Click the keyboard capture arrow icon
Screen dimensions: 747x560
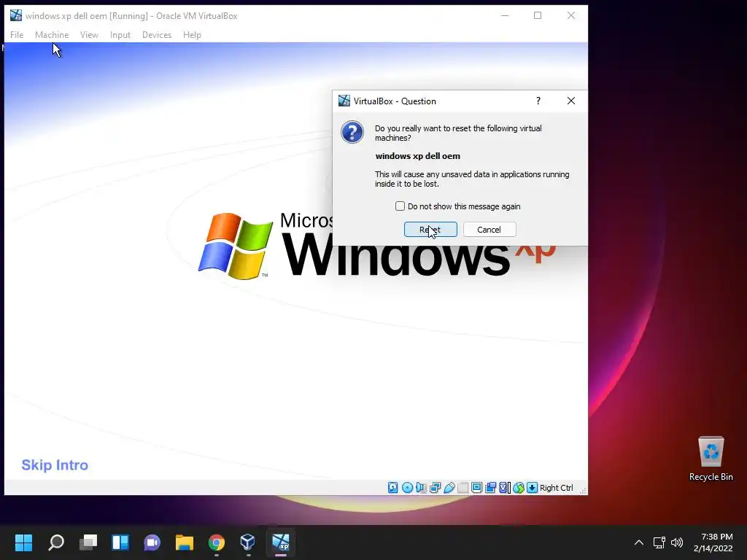tap(532, 488)
